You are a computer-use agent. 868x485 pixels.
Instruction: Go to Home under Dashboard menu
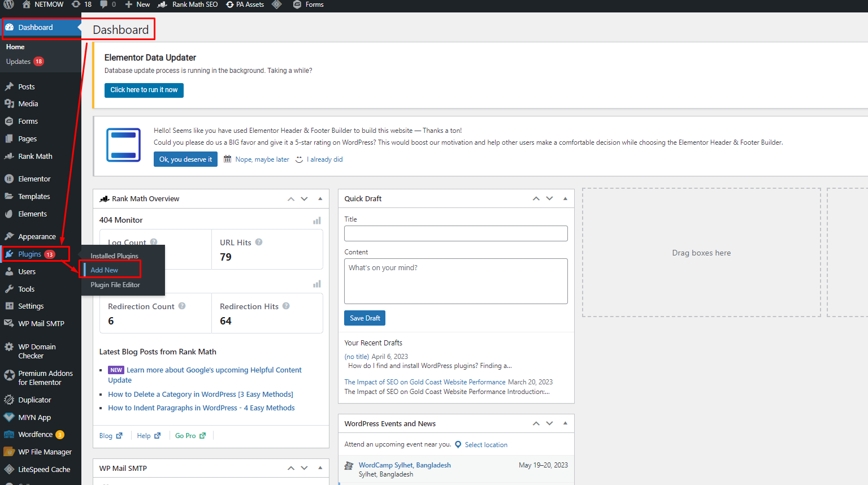pyautogui.click(x=15, y=47)
